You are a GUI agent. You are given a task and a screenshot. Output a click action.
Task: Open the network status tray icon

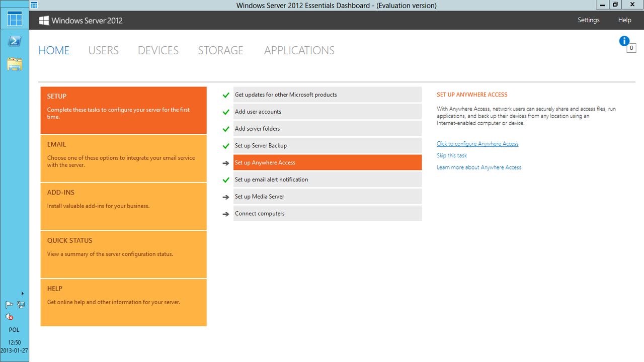21,305
